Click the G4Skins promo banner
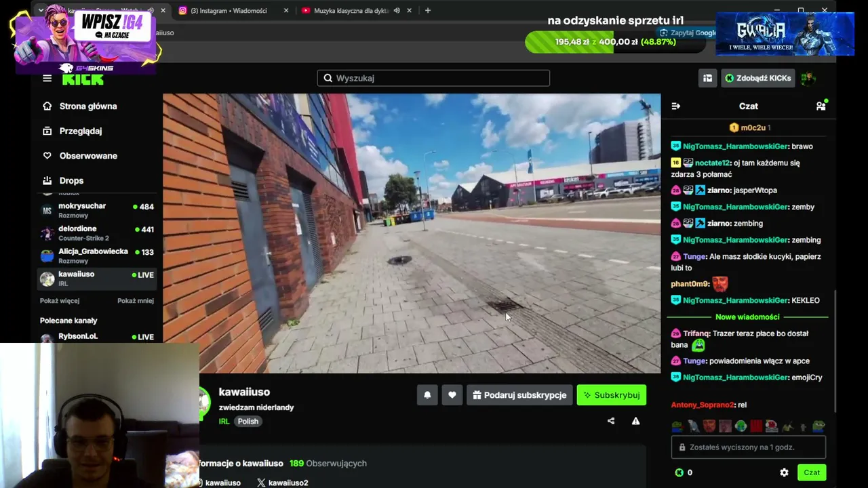 (x=86, y=39)
